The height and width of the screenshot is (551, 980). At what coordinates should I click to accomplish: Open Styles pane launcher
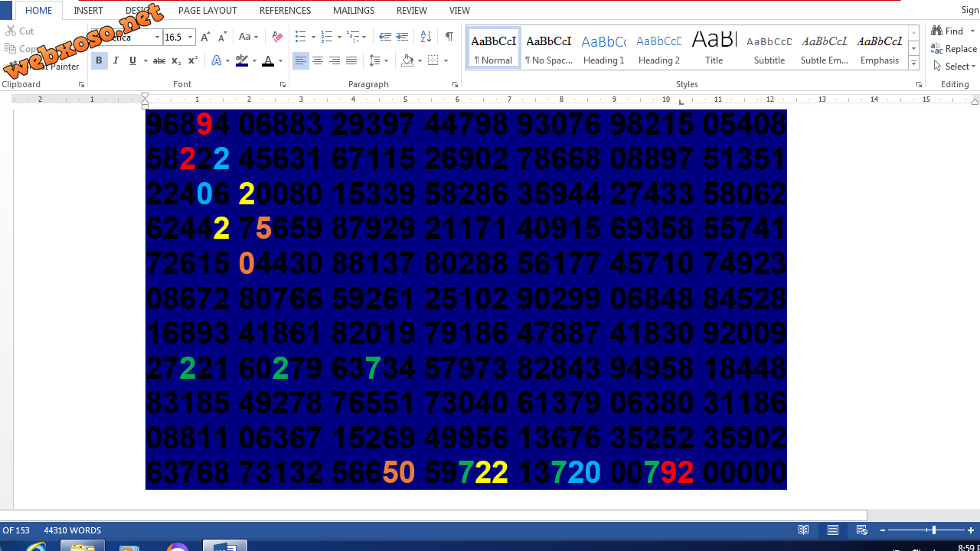(x=919, y=85)
